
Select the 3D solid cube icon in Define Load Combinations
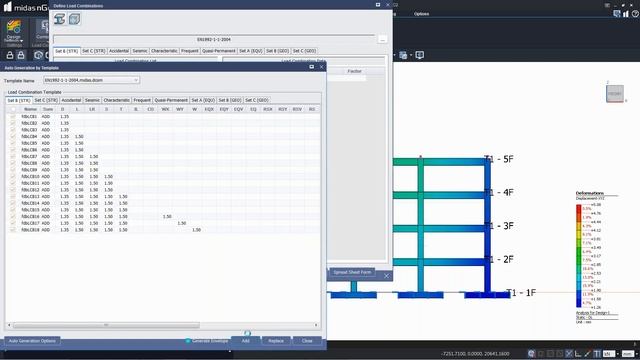tap(74, 19)
